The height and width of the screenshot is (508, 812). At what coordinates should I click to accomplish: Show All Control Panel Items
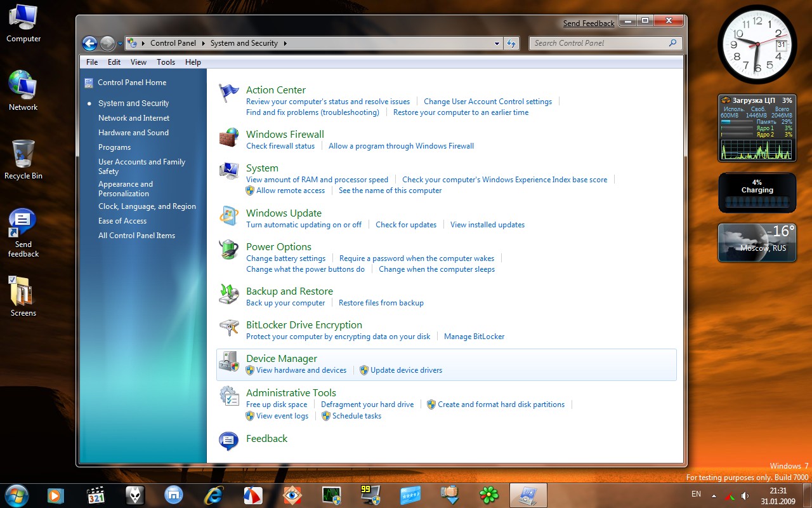136,236
